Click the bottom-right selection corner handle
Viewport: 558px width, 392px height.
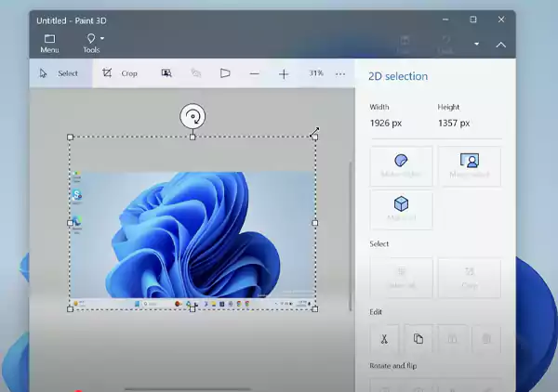coord(315,309)
